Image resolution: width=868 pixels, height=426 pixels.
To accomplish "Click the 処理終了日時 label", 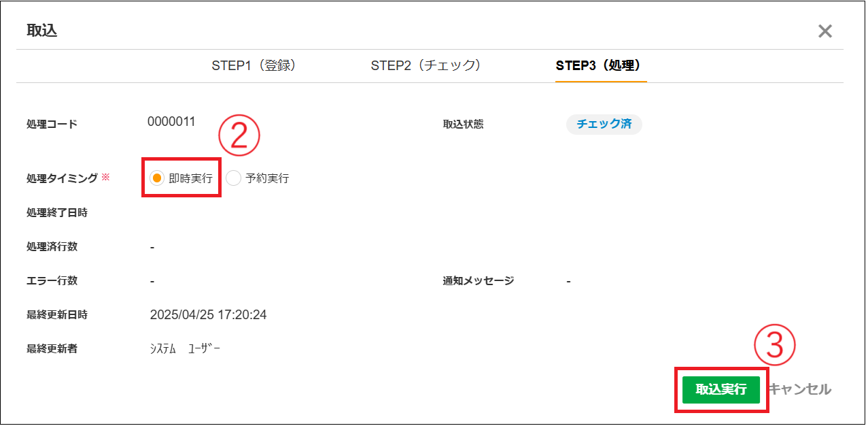I will [57, 212].
